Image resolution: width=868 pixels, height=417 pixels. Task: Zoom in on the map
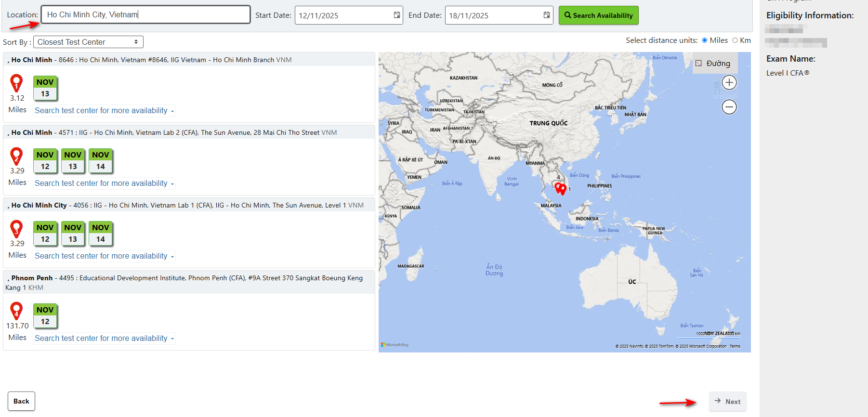(729, 82)
